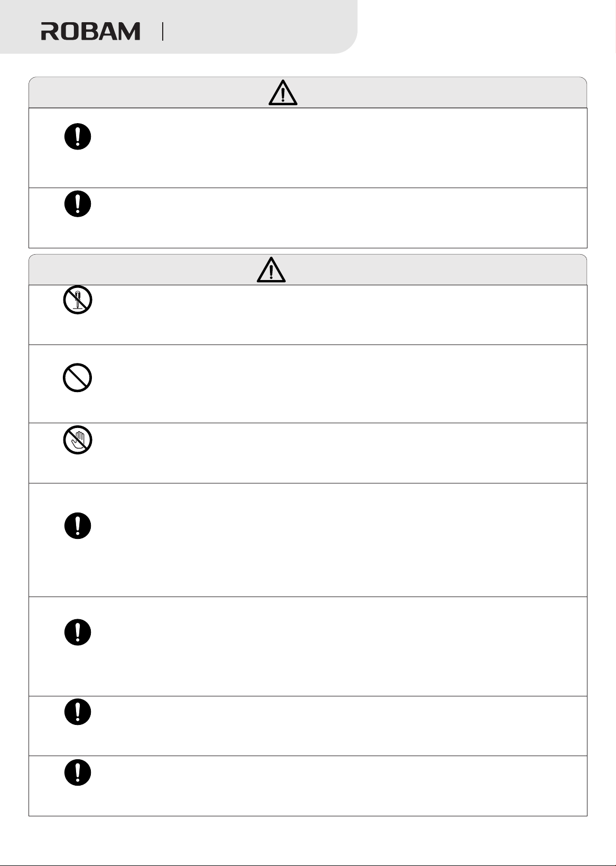Click the blank row area next to the prohibition circle
The image size is (616, 866).
coord(338,384)
